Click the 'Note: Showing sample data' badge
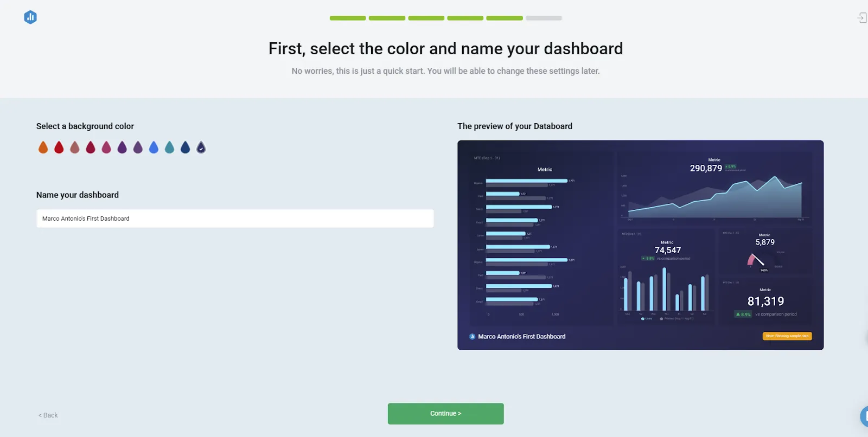Screen dimensions: 868x437 coord(787,336)
